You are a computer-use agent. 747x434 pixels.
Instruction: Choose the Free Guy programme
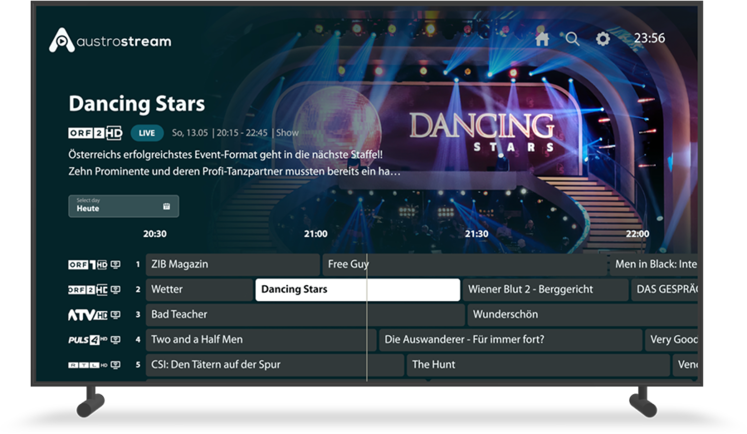coord(465,264)
